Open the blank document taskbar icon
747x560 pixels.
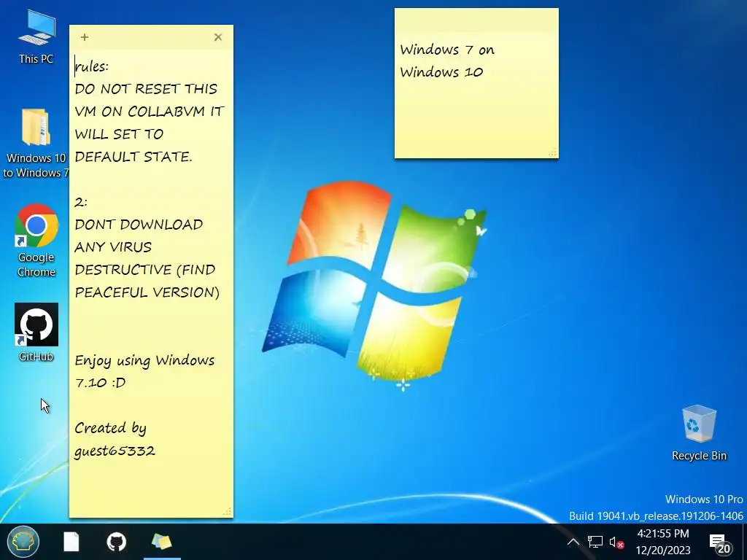[x=71, y=542]
